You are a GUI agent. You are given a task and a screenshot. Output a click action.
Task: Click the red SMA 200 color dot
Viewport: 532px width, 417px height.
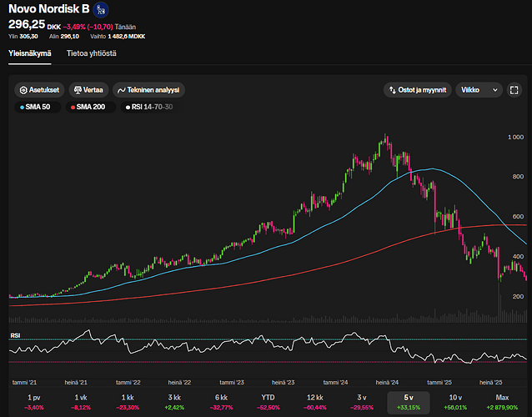[73, 108]
